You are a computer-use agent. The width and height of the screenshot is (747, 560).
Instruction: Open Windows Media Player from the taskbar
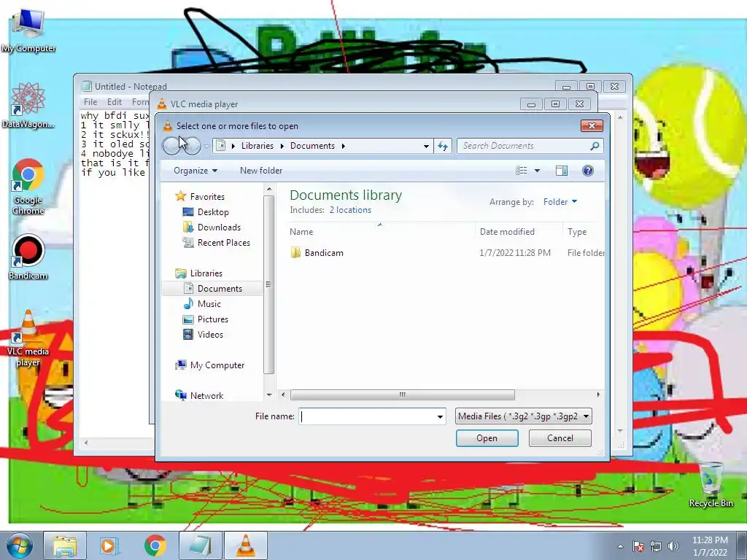pos(108,545)
